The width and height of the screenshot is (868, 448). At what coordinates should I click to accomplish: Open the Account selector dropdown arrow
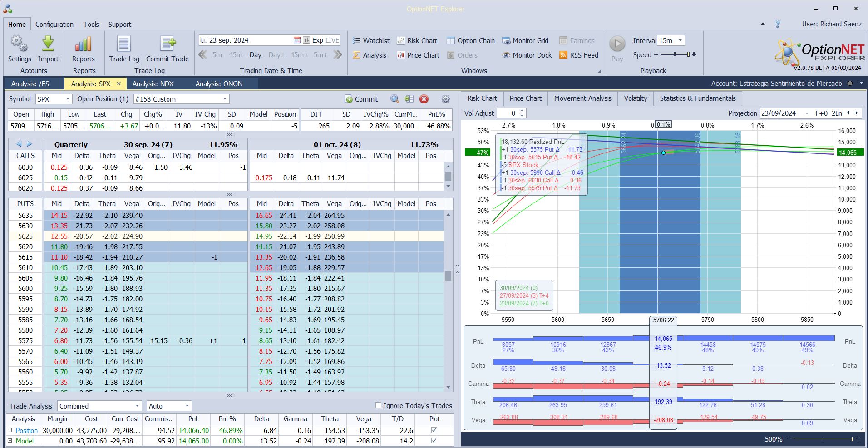861,83
